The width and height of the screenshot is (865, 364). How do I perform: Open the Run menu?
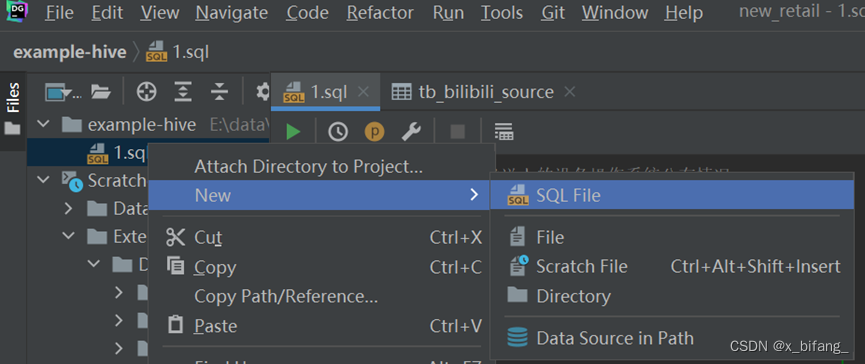pos(448,12)
